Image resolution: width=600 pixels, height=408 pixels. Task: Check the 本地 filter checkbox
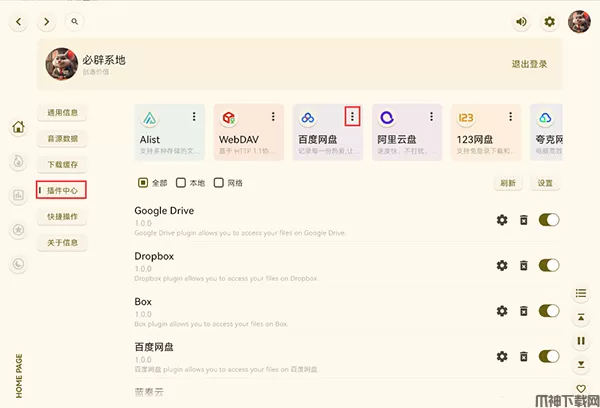click(181, 183)
